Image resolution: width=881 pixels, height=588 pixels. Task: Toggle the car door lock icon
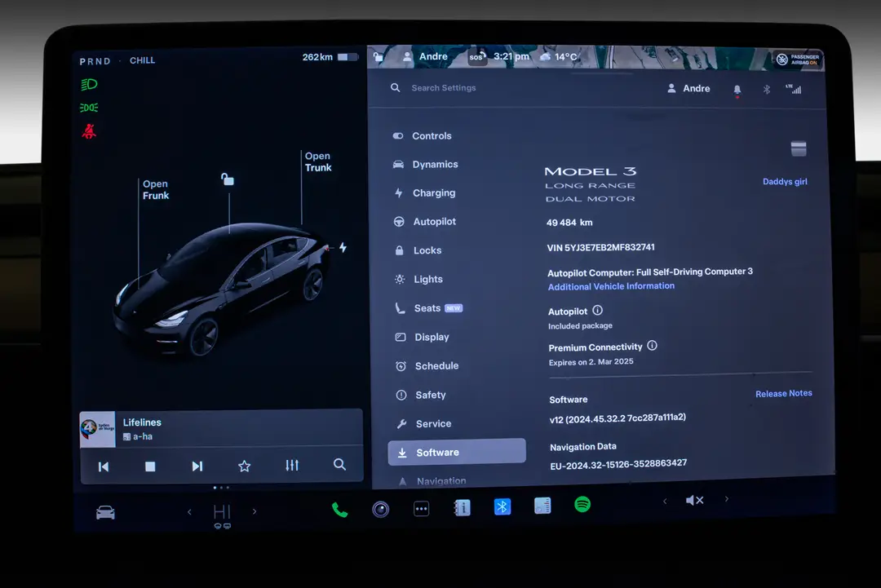(x=227, y=179)
